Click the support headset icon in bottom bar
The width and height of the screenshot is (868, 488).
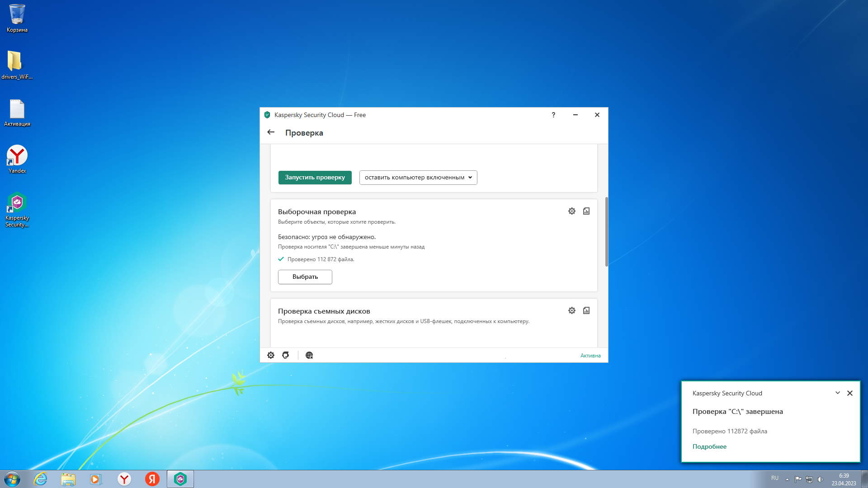coord(286,355)
